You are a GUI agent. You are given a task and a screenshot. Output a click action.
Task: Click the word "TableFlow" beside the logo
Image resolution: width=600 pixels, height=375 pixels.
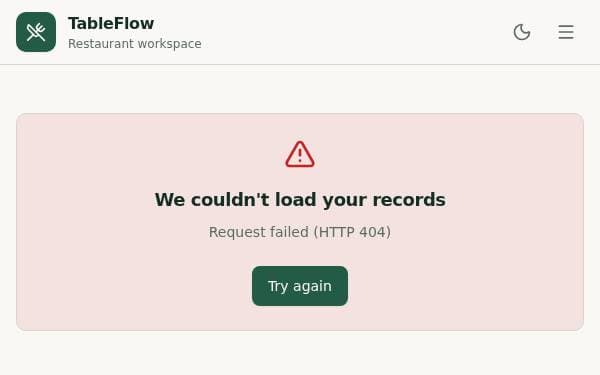click(111, 23)
